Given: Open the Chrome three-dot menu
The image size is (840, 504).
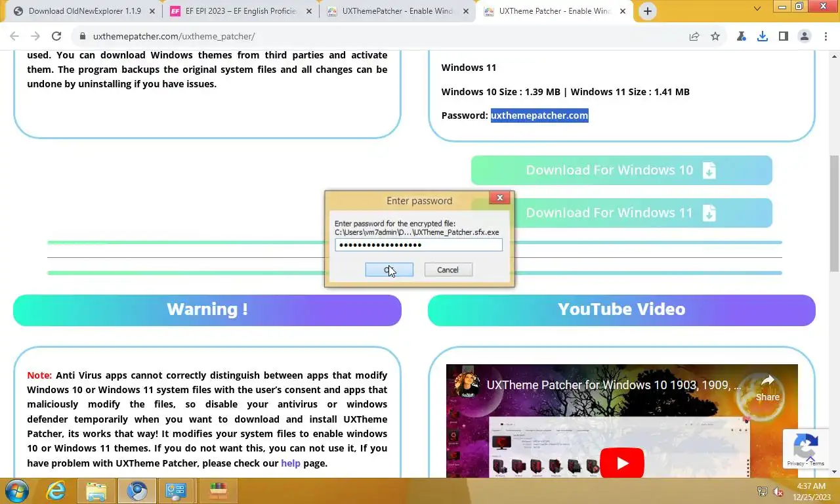Looking at the screenshot, I should [826, 37].
